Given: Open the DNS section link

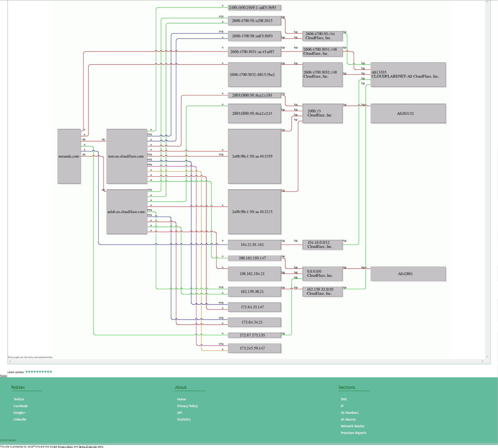Looking at the screenshot, I should pos(344,399).
